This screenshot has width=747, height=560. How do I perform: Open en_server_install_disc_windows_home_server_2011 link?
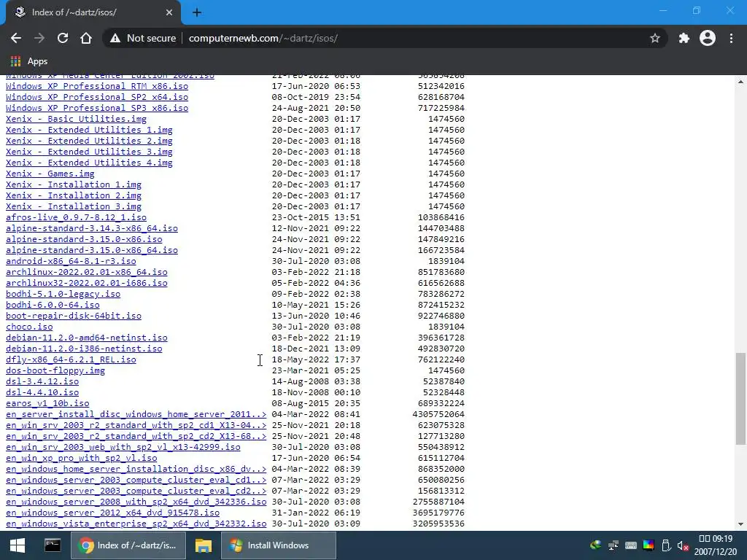(136, 415)
